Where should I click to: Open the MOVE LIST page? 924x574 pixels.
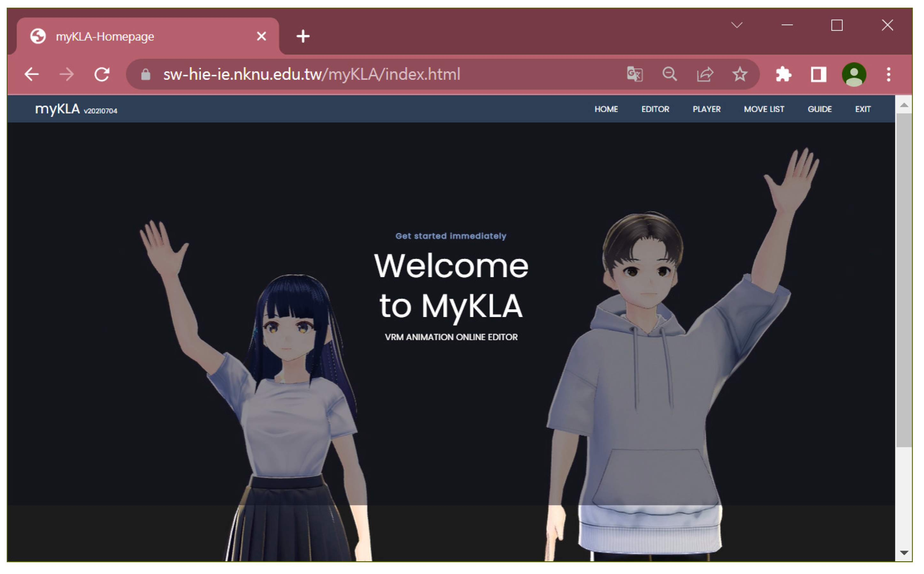tap(764, 109)
